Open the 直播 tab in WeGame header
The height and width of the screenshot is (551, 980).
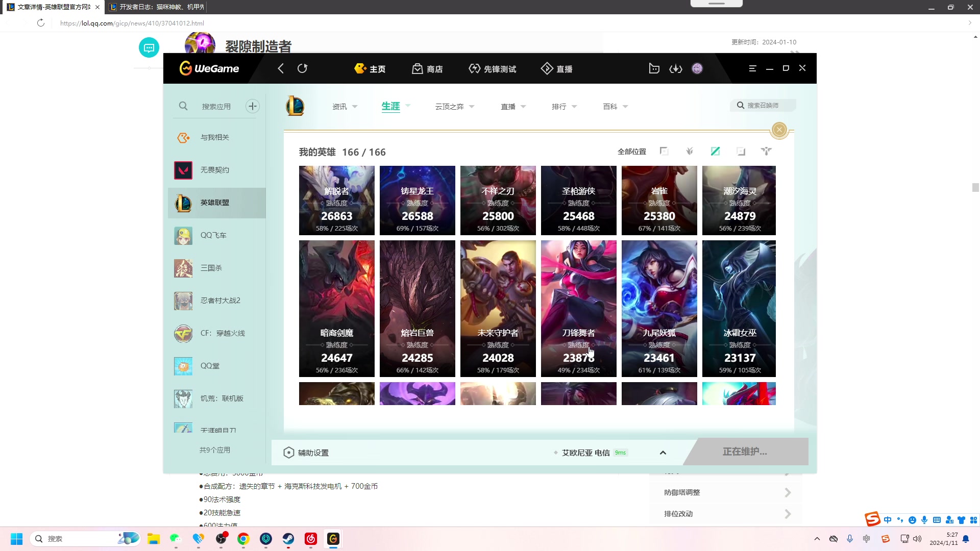pyautogui.click(x=556, y=69)
